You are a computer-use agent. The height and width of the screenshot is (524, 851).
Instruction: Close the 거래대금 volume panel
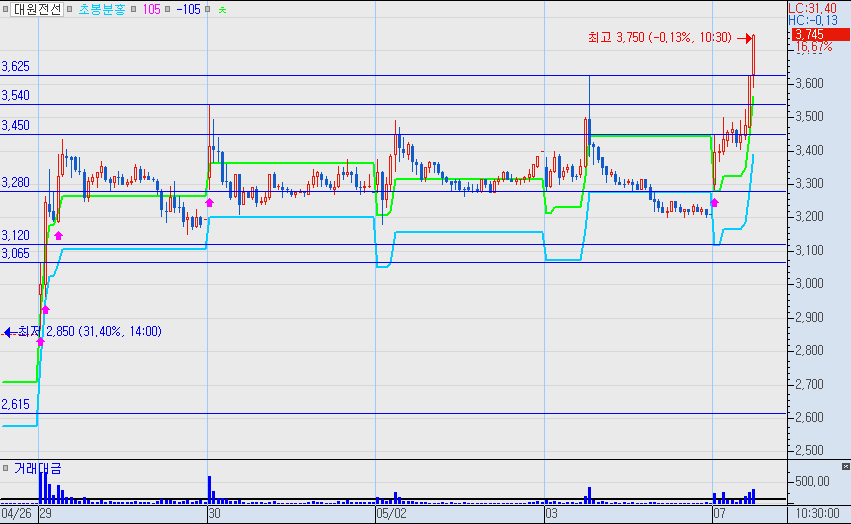coord(846,466)
